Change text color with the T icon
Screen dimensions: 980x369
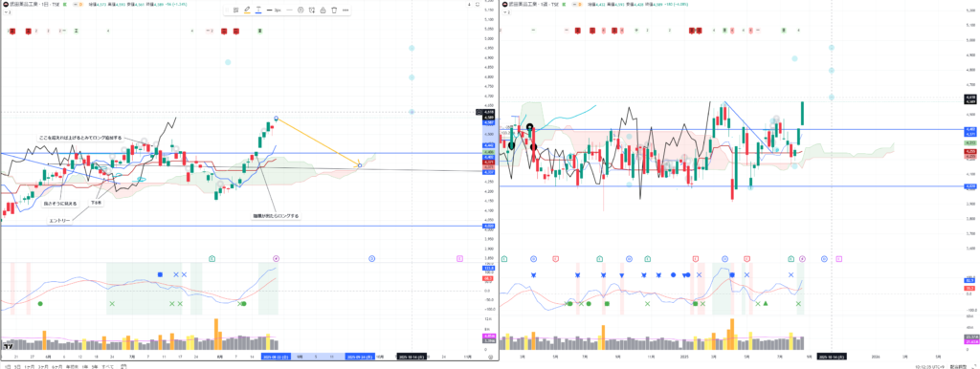[258, 10]
